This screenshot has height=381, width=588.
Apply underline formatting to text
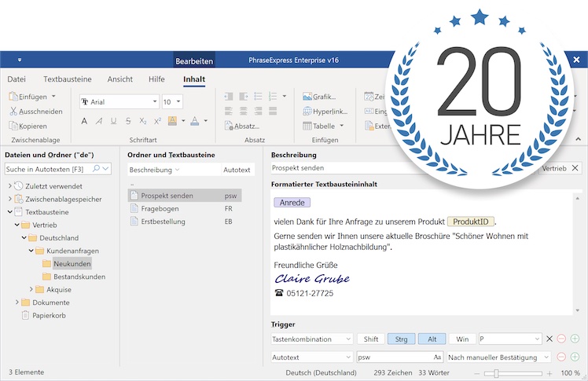point(114,121)
